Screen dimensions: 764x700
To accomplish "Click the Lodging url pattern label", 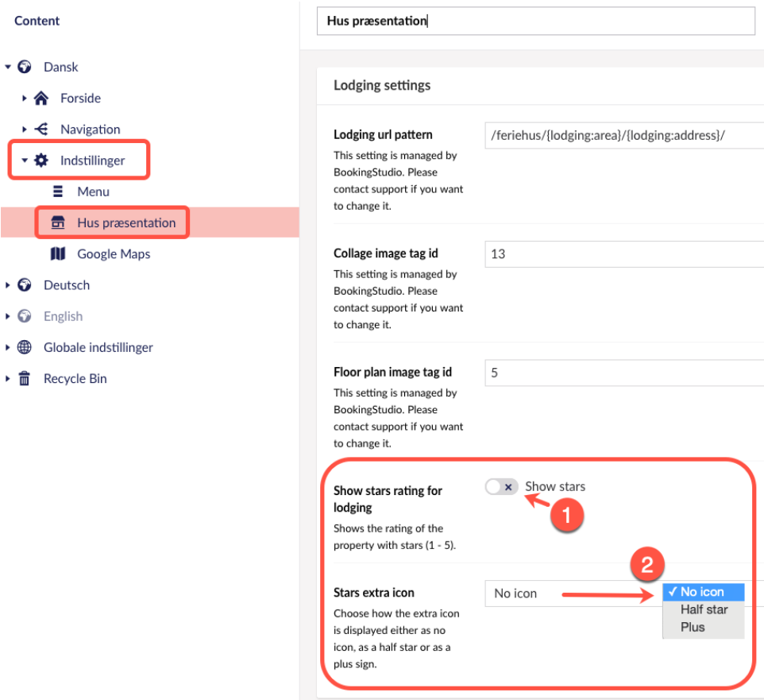I will [383, 134].
